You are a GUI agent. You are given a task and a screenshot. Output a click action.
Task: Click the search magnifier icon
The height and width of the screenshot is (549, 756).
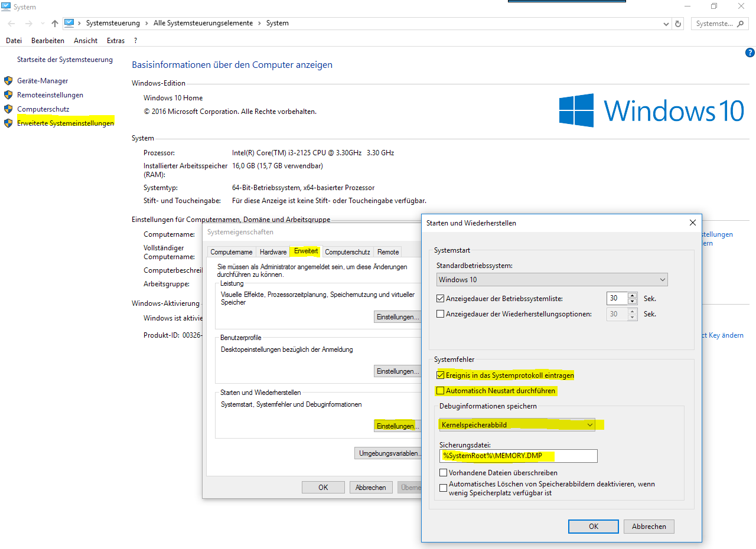741,24
